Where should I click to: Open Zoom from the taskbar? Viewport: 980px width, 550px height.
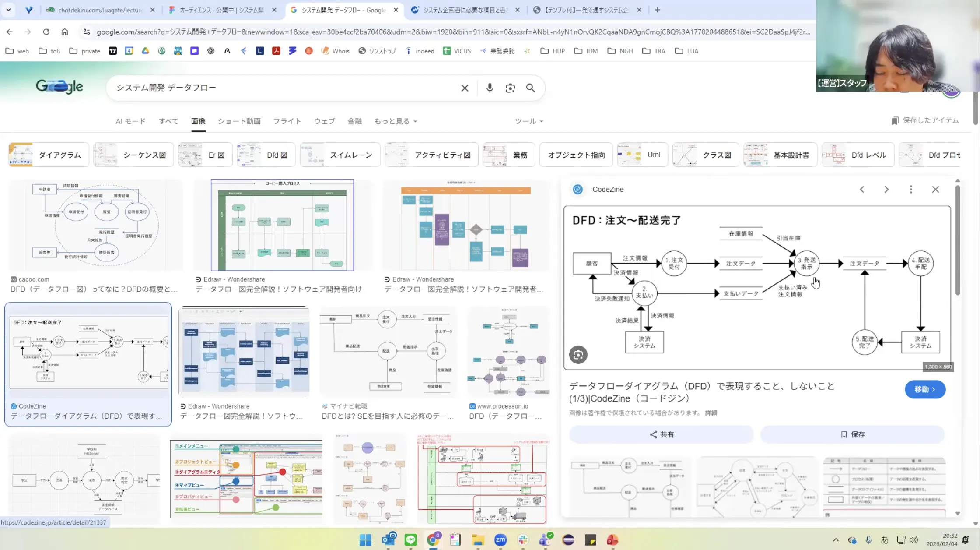click(x=500, y=540)
